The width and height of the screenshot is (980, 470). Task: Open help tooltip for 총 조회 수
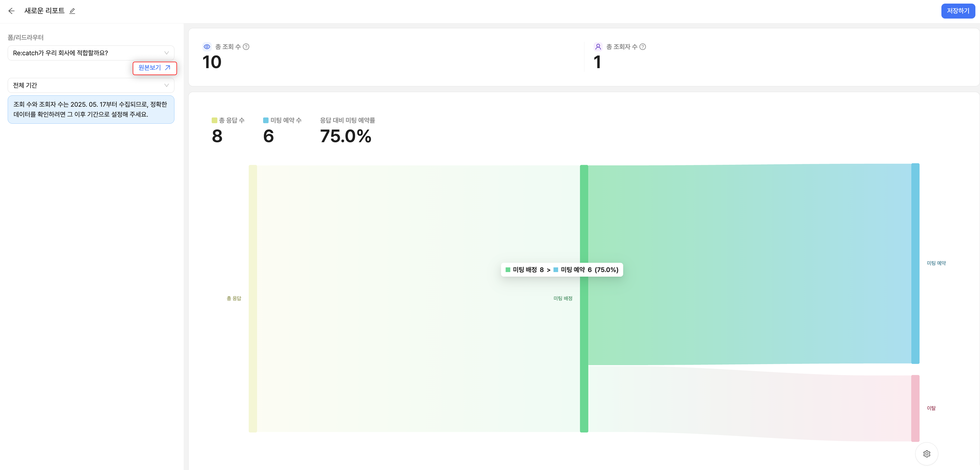click(x=246, y=47)
